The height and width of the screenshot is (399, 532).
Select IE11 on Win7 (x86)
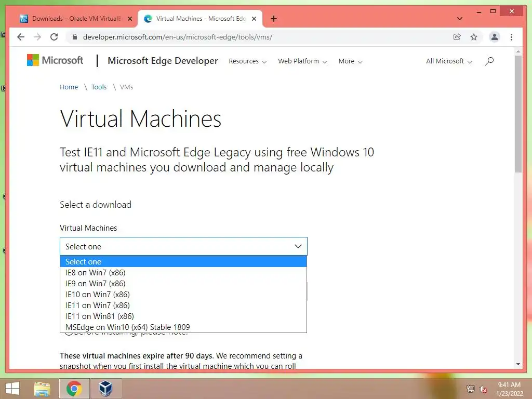(183, 305)
